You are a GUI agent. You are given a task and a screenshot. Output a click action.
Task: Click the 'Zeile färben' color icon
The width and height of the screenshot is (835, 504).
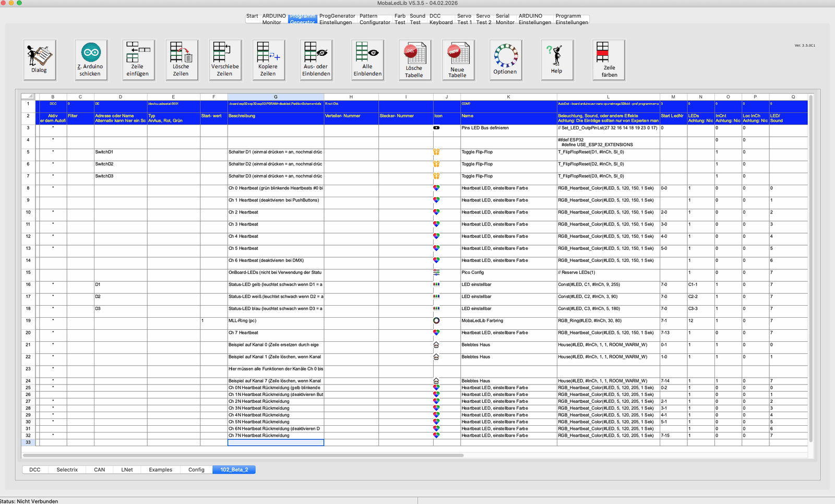609,59
